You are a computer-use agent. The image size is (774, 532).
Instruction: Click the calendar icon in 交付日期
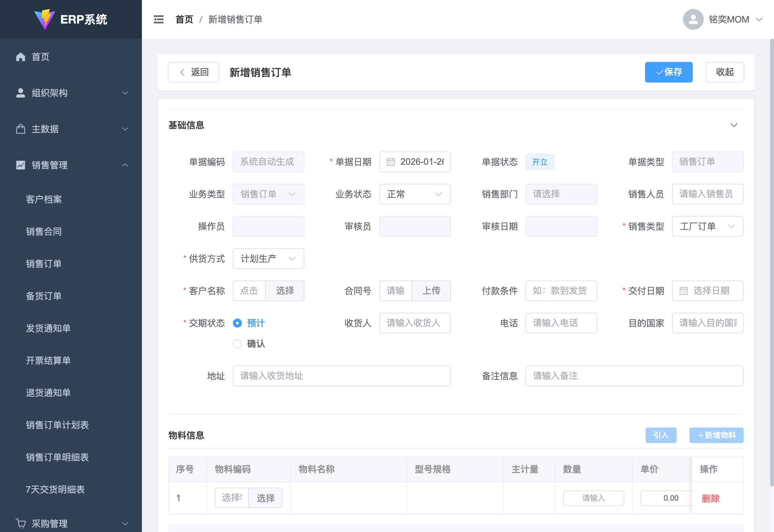[683, 291]
